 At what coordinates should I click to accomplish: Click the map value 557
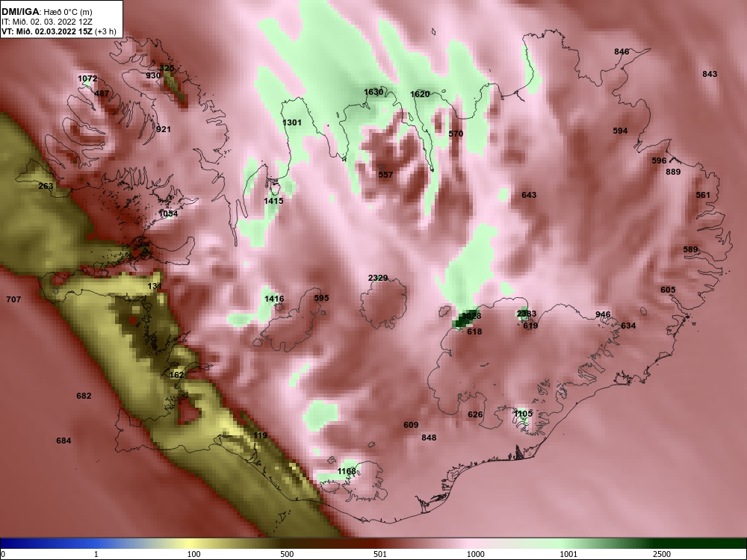pyautogui.click(x=385, y=175)
